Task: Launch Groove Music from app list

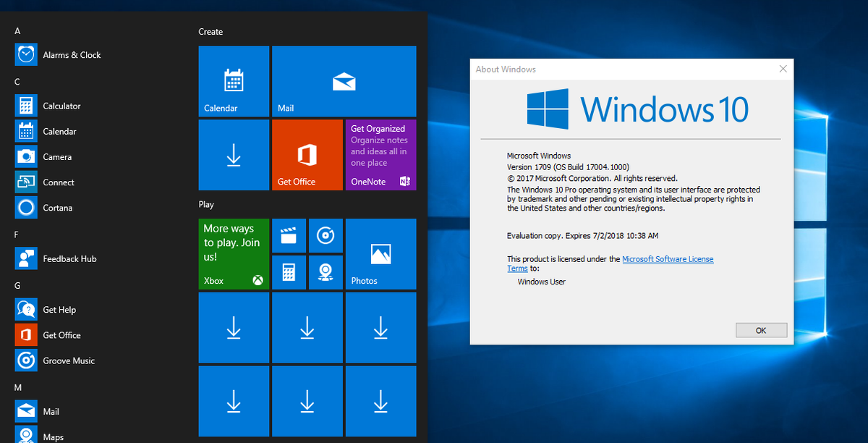Action: [x=69, y=360]
